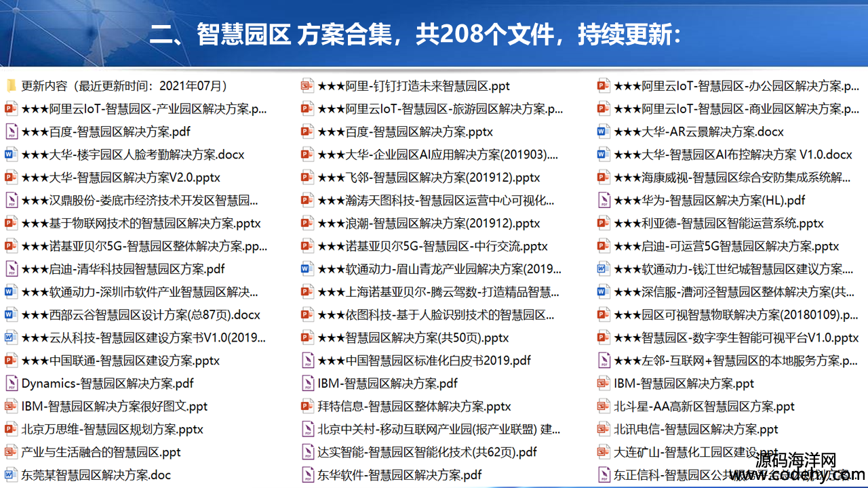Click PDF icon of 汉鼎股份-娄底市经济技术开发区 file
This screenshot has height=488, width=868.
tap(11, 200)
